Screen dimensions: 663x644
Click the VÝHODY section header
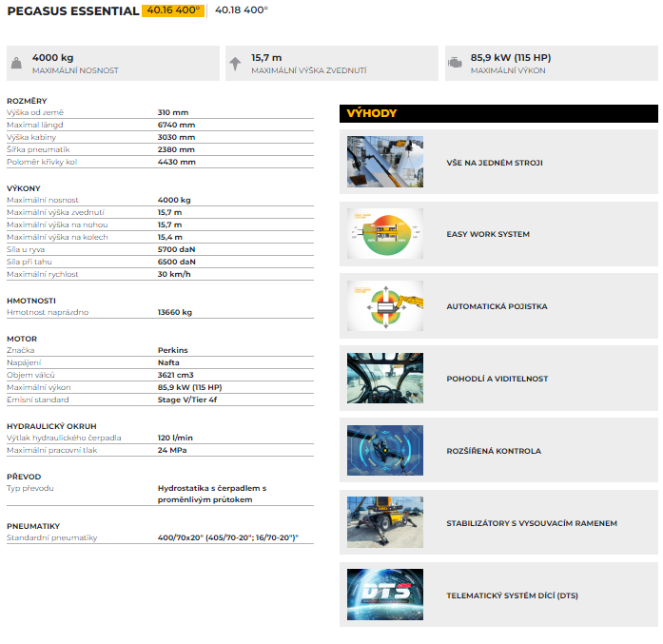coord(498,113)
